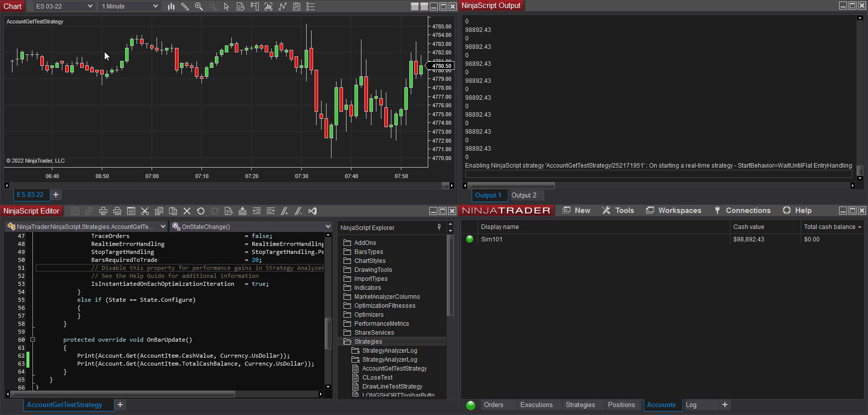Zoom in on the chart

[199, 6]
